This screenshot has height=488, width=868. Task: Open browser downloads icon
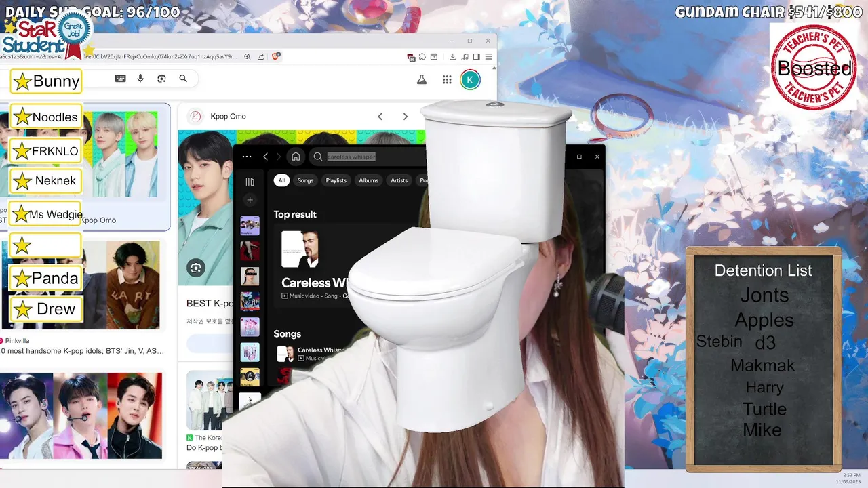tap(453, 57)
